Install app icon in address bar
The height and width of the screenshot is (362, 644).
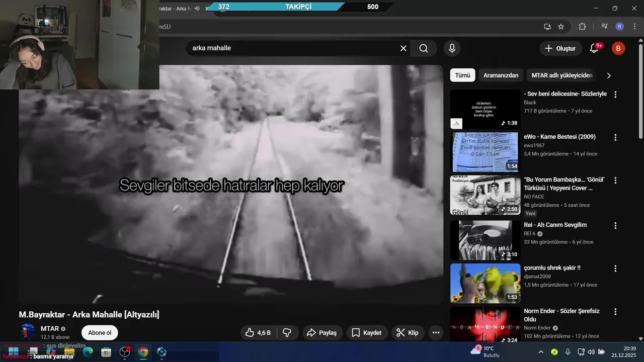tap(547, 27)
